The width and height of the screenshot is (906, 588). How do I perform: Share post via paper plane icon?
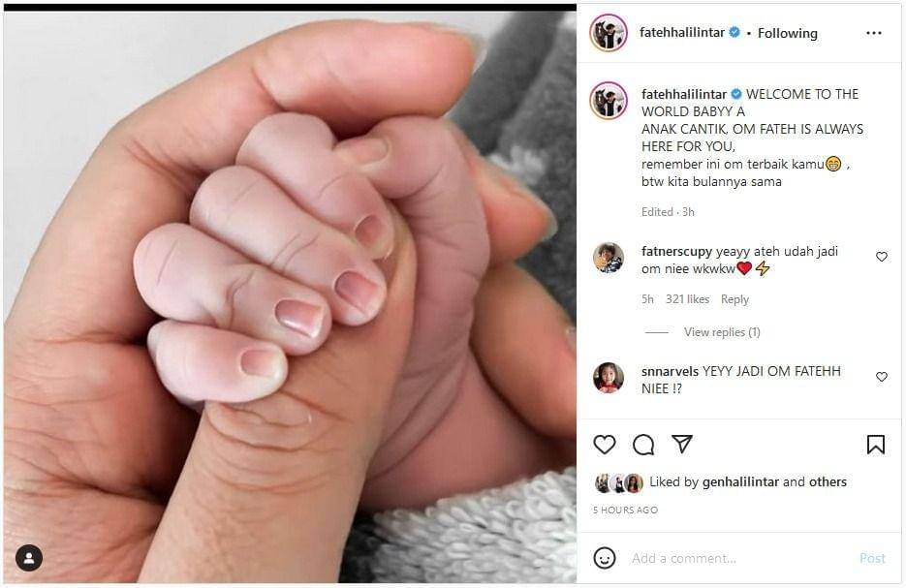682,444
